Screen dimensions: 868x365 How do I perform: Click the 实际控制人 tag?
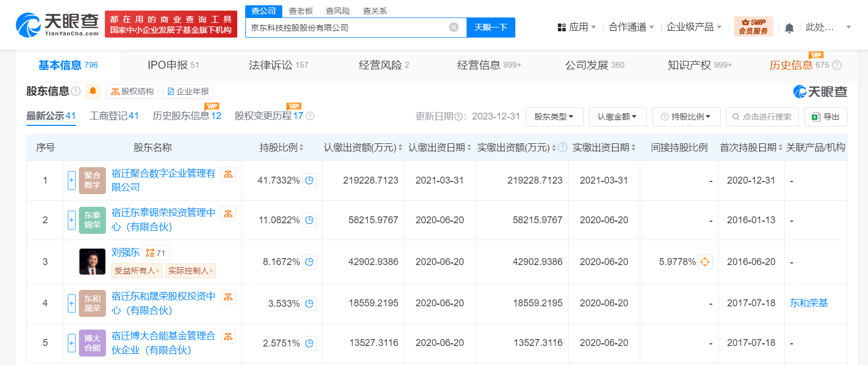tap(191, 271)
